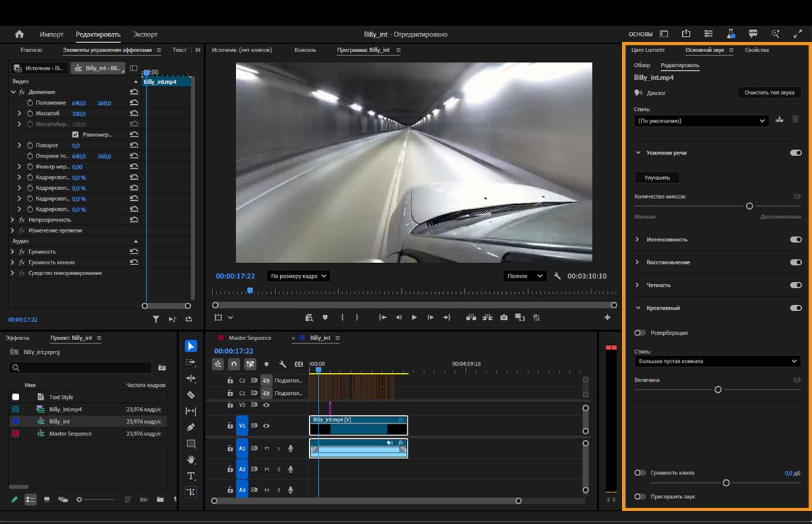
Task: Click the Очистить тип звука button
Action: click(769, 92)
